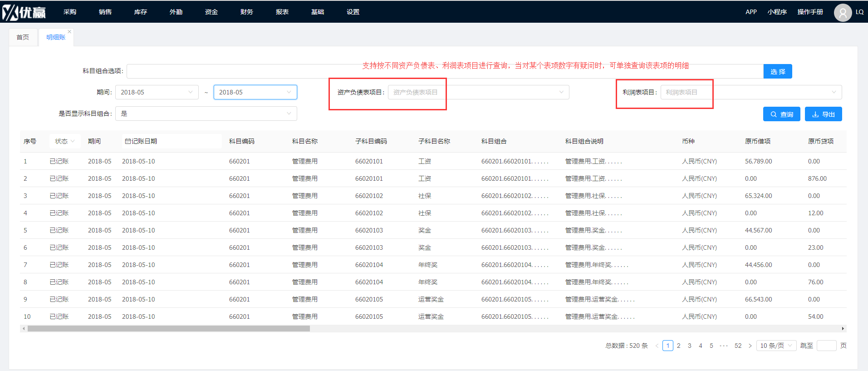Click 管理费用.奖金 description in row 6
868x371 pixels.
pos(593,247)
